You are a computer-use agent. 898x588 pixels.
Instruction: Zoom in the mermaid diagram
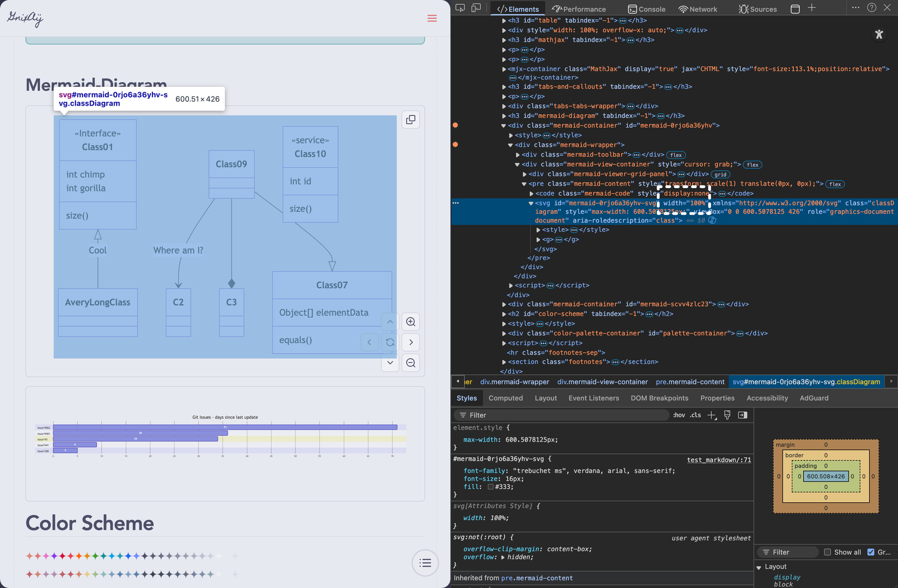click(x=411, y=322)
